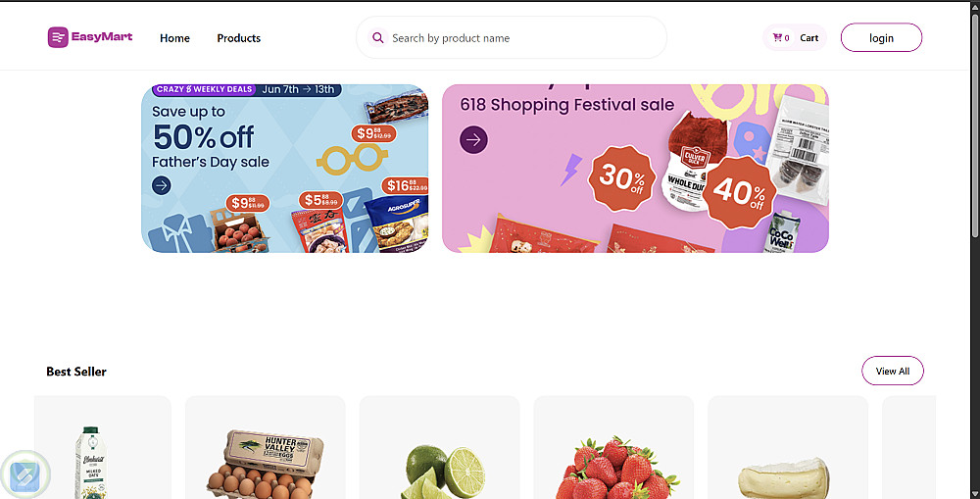This screenshot has height=499, width=980.
Task: Click the Cart label
Action: point(808,38)
